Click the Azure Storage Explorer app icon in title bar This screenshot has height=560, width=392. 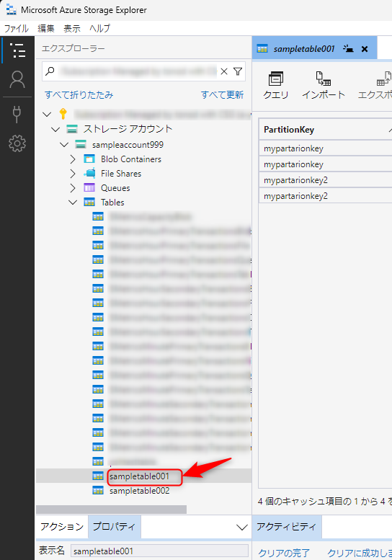(x=11, y=9)
